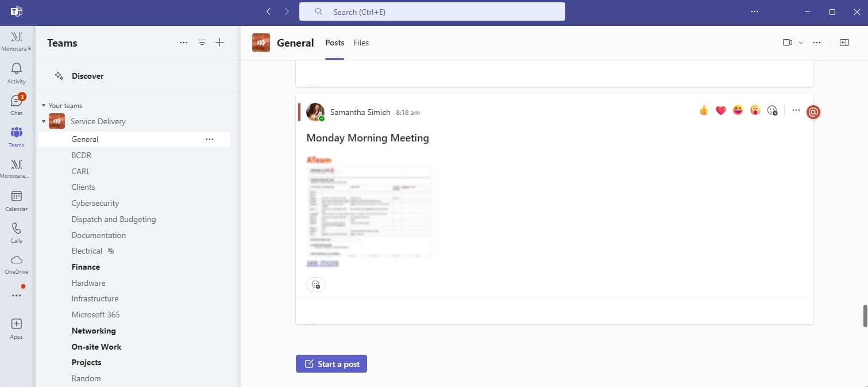Open the Cybersecurity channel

click(95, 203)
